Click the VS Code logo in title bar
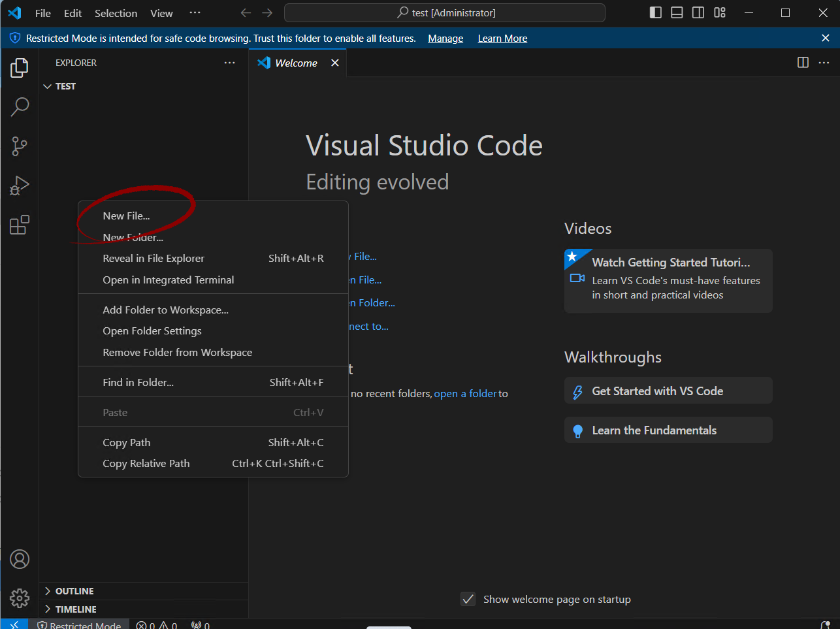840x629 pixels. 14,13
